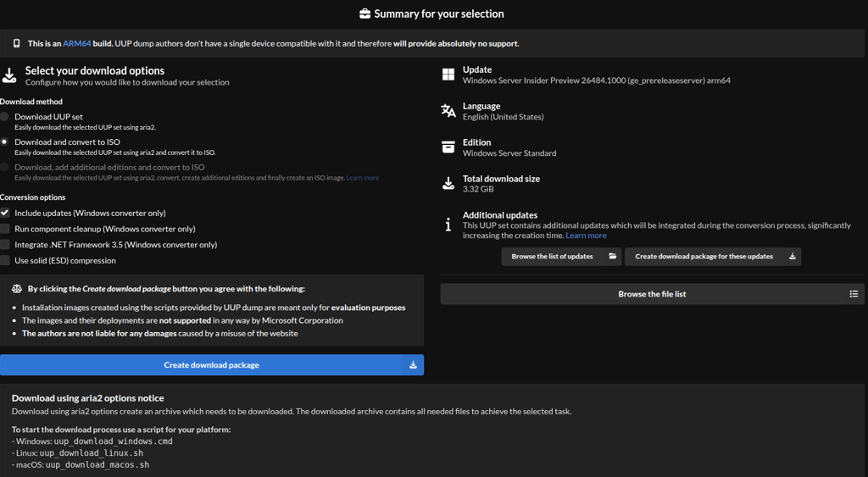Enable Run component cleanup option
The width and height of the screenshot is (868, 477).
tap(5, 229)
